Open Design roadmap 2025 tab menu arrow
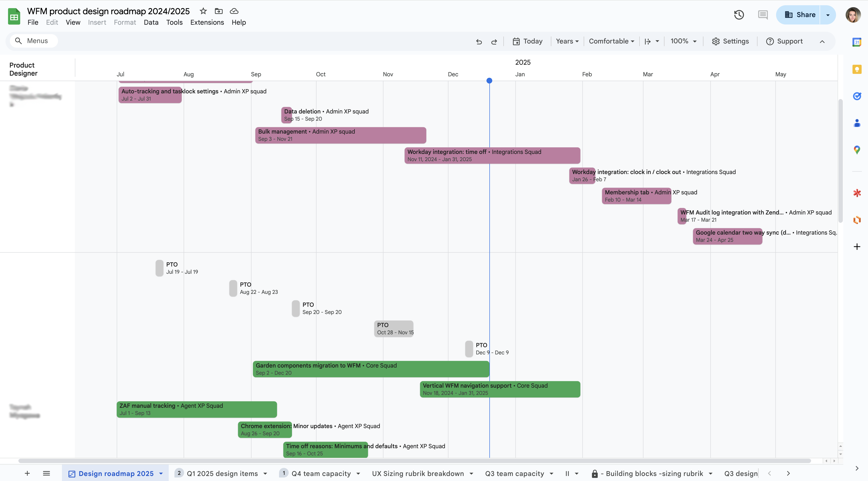868x481 pixels. [161, 474]
